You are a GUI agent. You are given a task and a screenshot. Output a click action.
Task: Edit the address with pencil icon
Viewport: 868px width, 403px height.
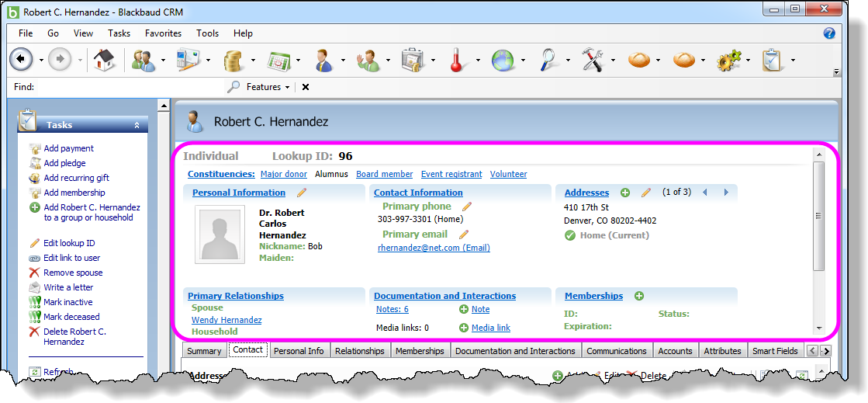click(x=645, y=193)
